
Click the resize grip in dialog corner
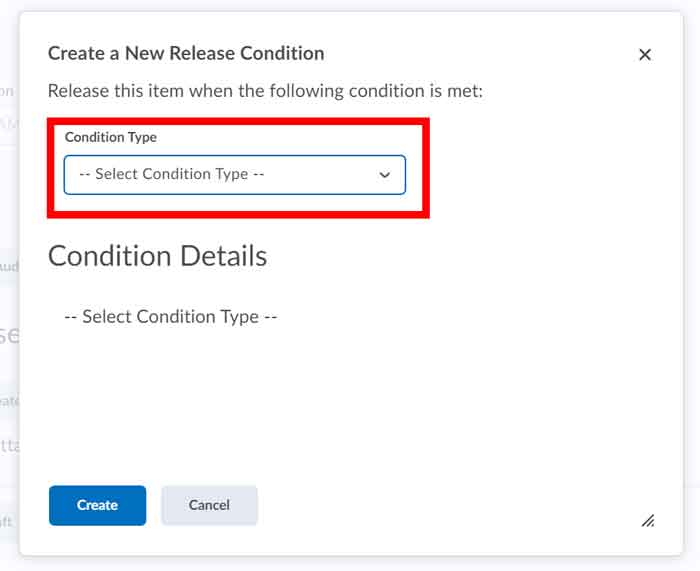click(x=648, y=520)
